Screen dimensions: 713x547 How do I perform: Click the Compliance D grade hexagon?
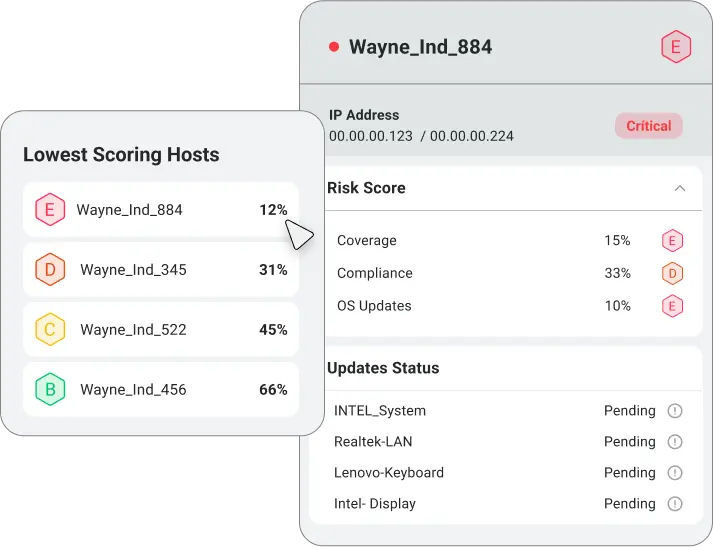673,273
